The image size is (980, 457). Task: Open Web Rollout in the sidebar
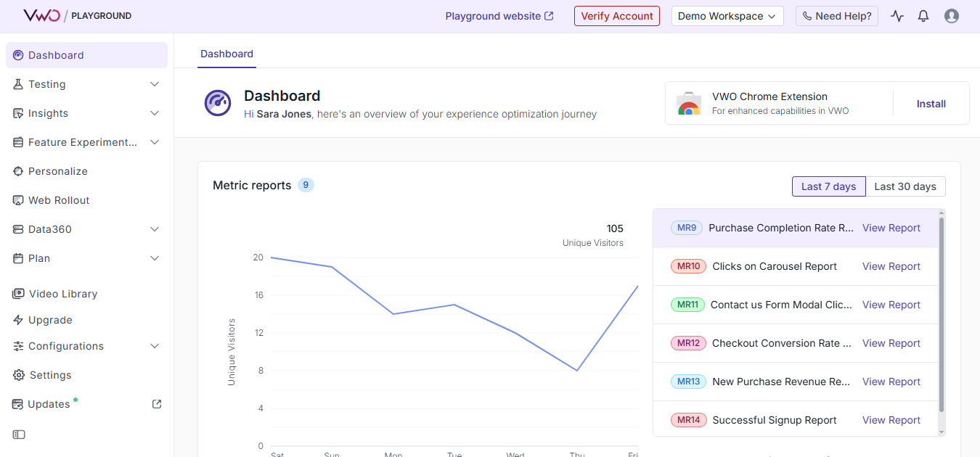click(86, 200)
